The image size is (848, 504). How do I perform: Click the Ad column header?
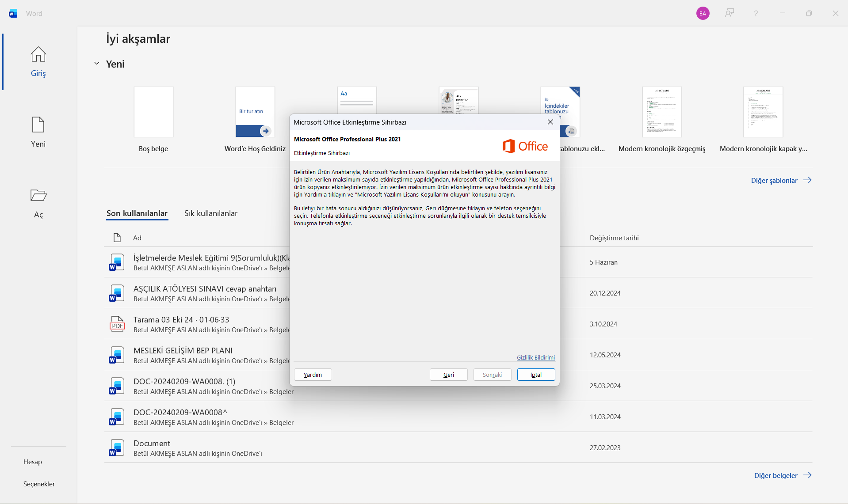pyautogui.click(x=137, y=238)
